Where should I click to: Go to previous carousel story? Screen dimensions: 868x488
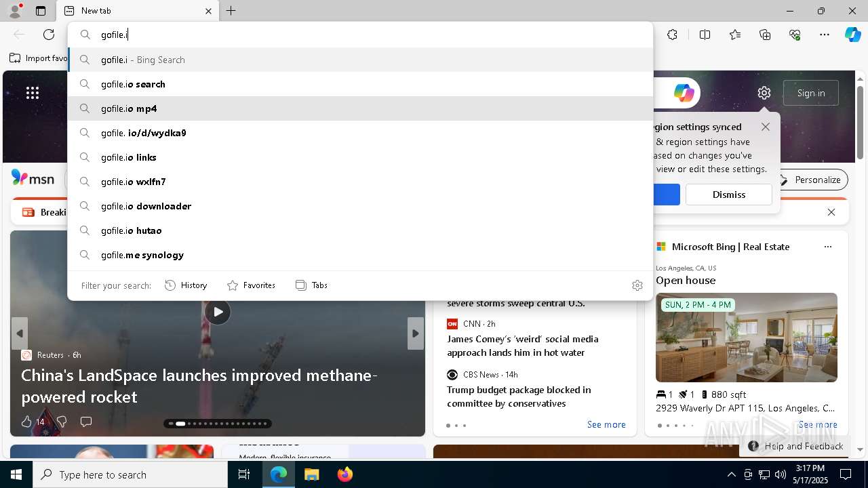20,333
